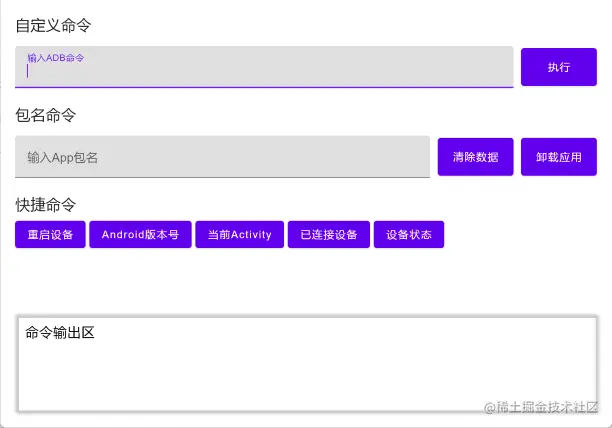
Task: Click the 输入App包名 input field
Action: 222,157
